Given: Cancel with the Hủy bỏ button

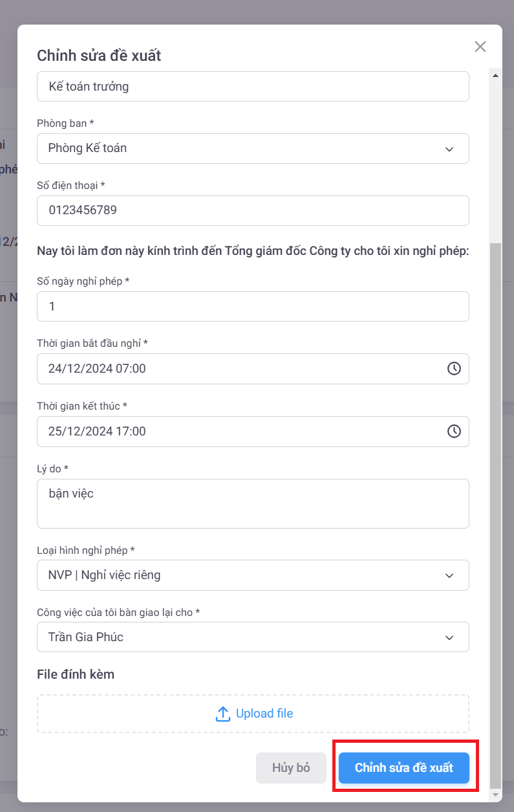Looking at the screenshot, I should pos(291,768).
